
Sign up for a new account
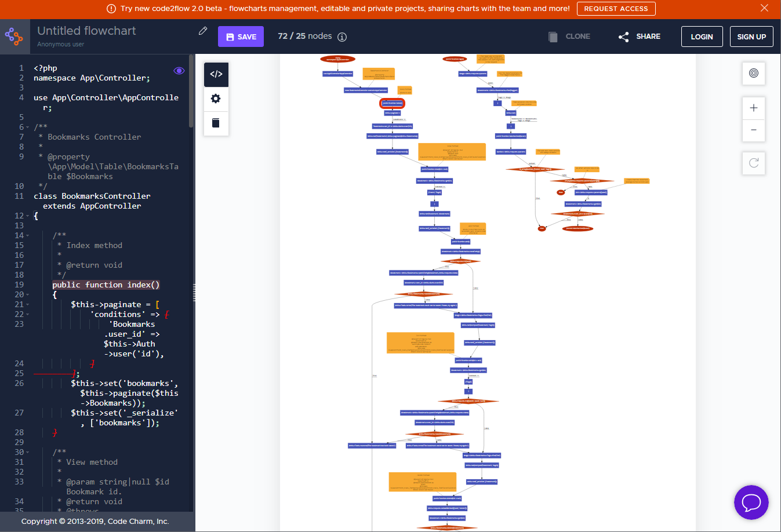click(x=751, y=36)
